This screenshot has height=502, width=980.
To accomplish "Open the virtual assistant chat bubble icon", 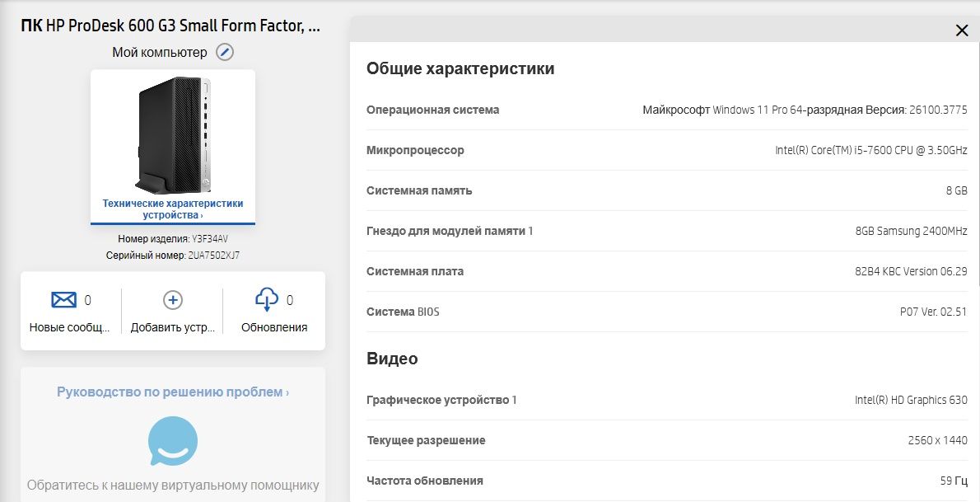I will coord(173,441).
